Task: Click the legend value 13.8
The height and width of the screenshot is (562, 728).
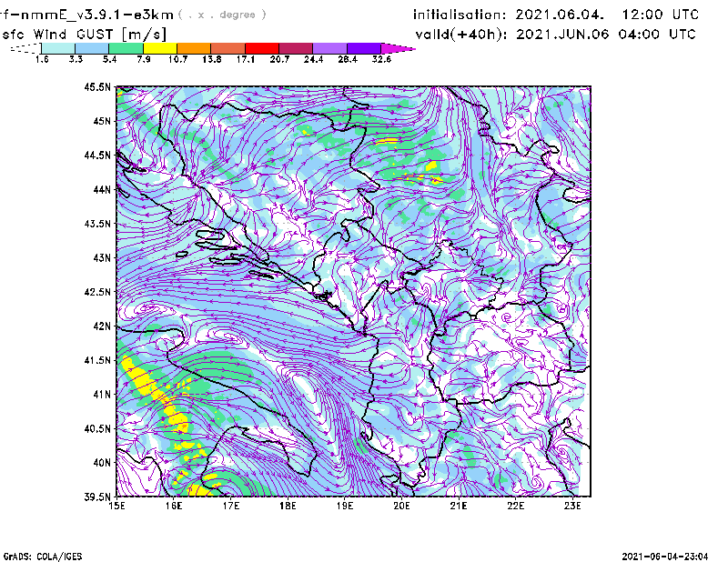Action: [212, 59]
